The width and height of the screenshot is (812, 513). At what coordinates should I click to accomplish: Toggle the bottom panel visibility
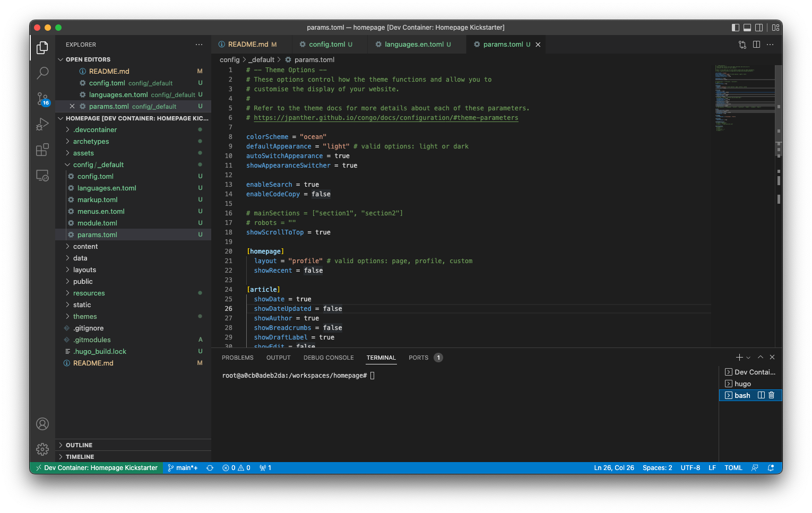[x=747, y=28]
